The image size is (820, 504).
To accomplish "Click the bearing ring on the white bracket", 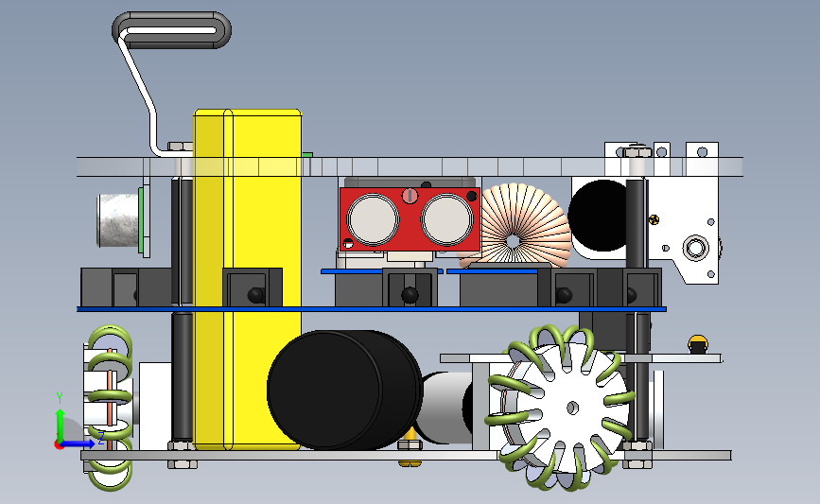I will pos(695,247).
